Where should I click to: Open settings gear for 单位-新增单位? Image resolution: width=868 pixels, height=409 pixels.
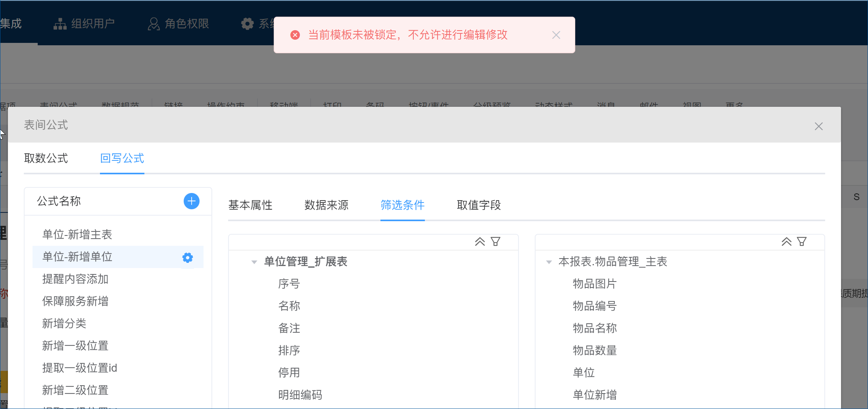[188, 258]
